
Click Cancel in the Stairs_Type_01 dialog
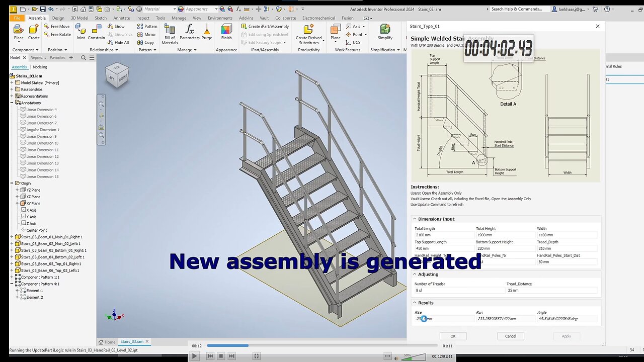[x=510, y=336]
